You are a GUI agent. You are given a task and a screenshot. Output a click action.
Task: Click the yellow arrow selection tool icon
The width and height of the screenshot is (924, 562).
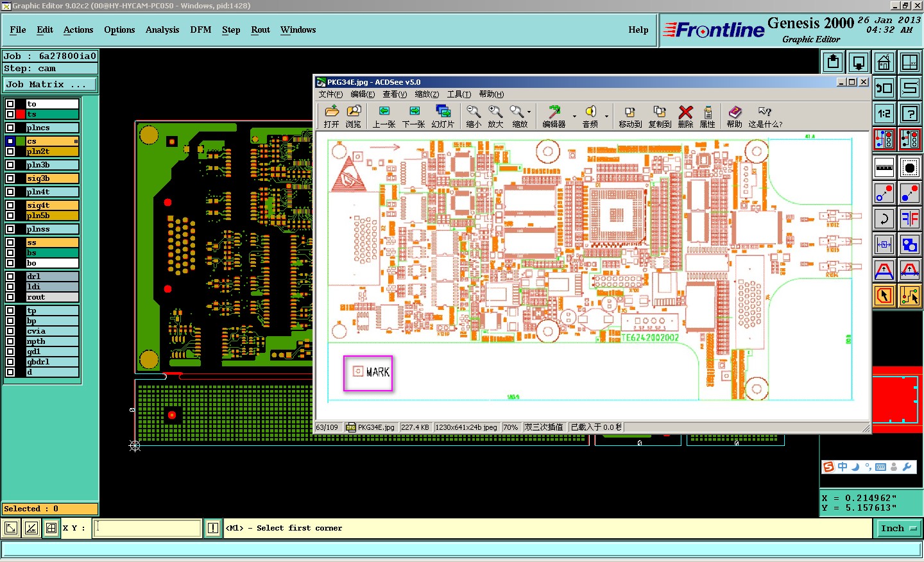(884, 295)
